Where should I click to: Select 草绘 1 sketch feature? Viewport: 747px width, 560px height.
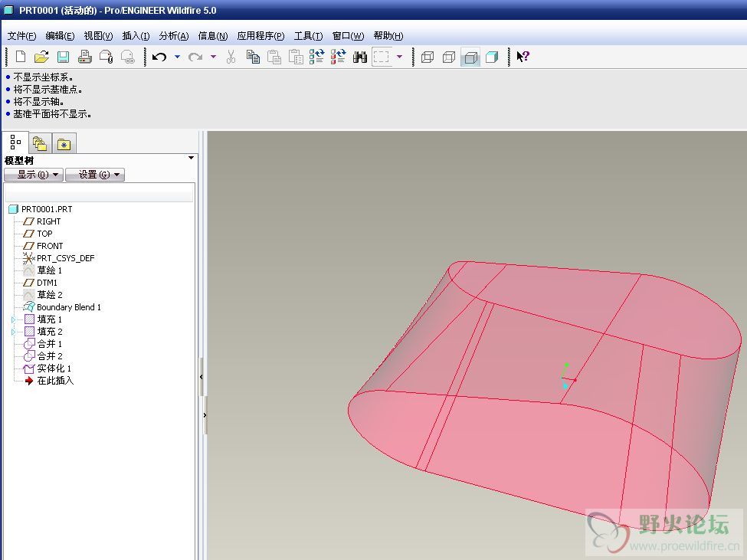click(x=49, y=270)
